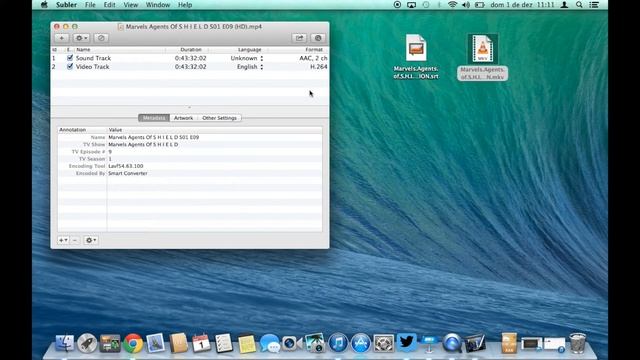
Task: Open Finder from the Dock
Action: click(x=64, y=343)
